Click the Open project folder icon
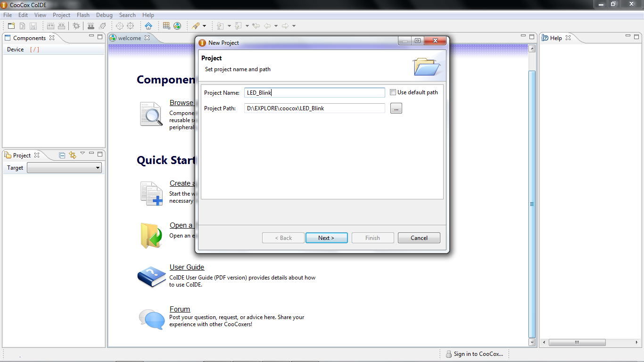 [151, 235]
